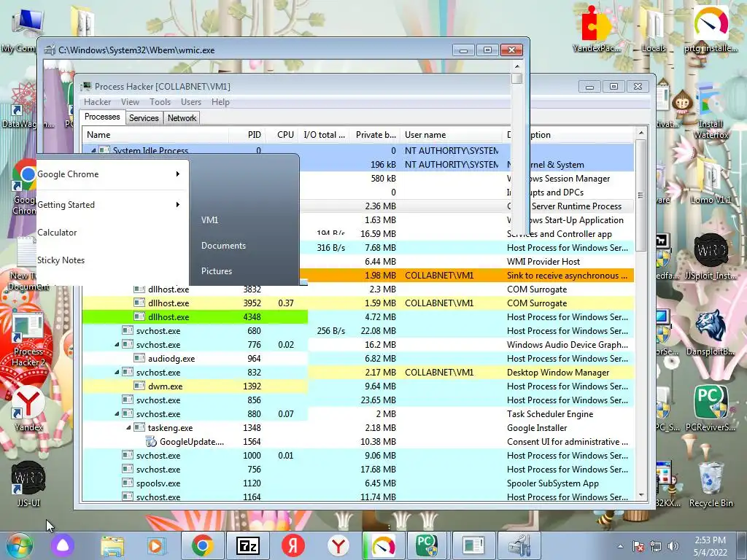
Task: Open the VM1 user folder link
Action: 209,220
